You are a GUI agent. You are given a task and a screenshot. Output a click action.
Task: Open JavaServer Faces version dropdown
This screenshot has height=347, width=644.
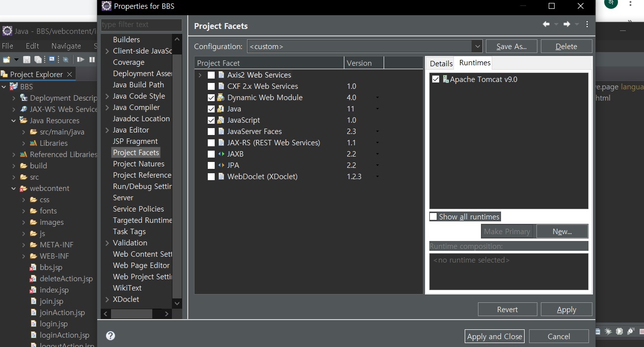(x=377, y=132)
